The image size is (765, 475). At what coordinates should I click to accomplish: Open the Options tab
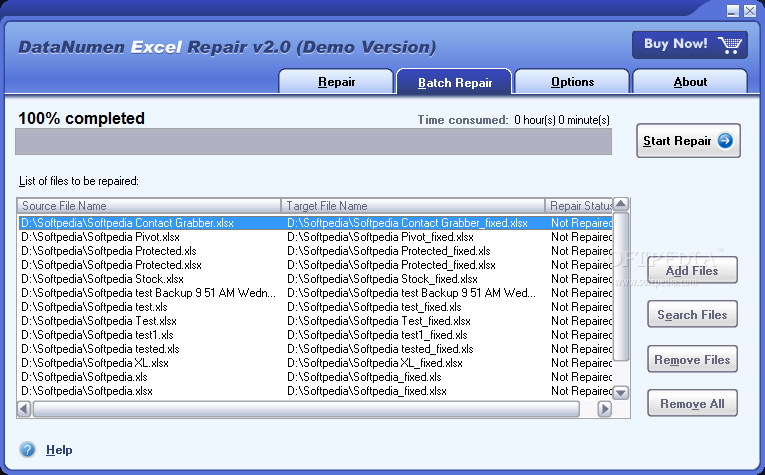pos(572,81)
